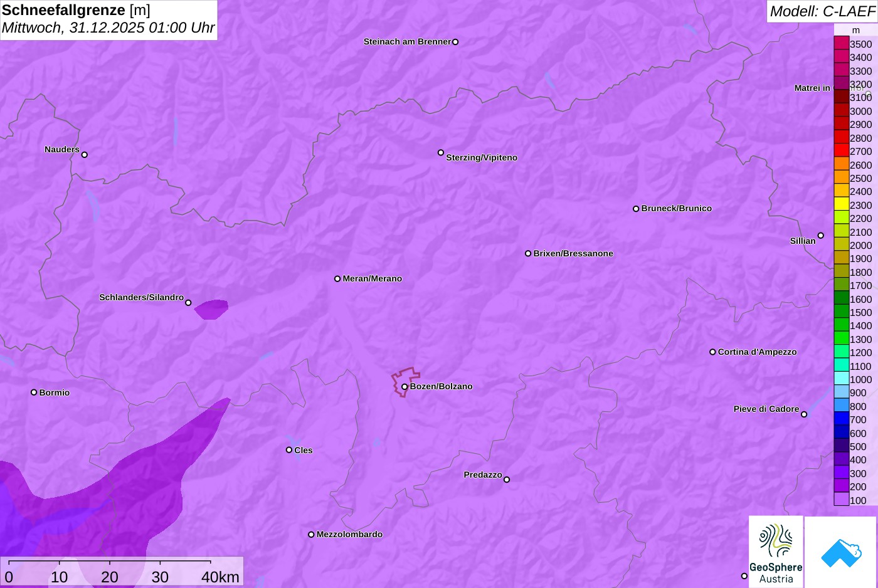Click the Brixen/Bressanone location dot
878x588 pixels.
[x=528, y=254]
